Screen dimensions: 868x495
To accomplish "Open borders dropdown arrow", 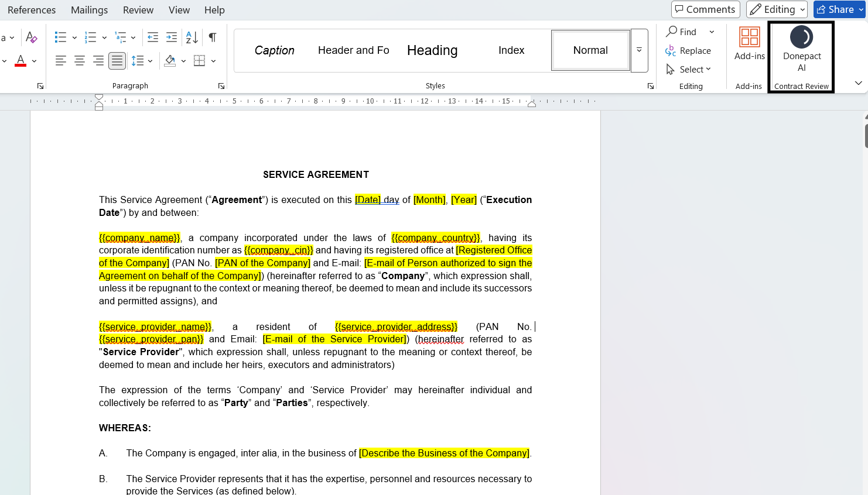I will (x=213, y=60).
